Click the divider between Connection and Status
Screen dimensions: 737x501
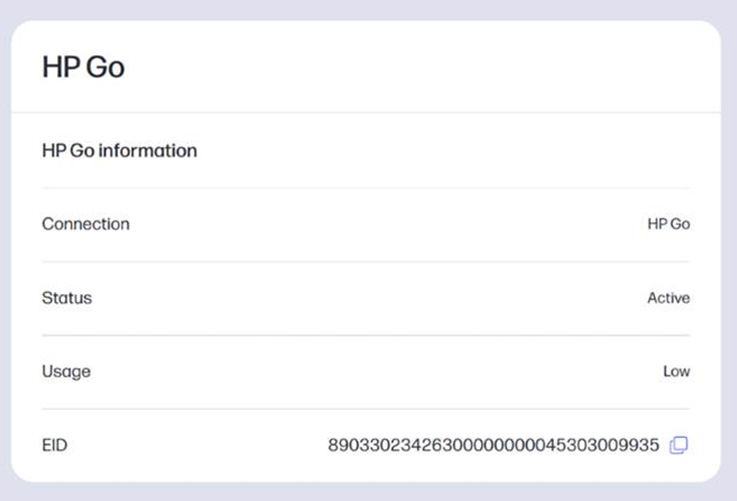tap(366, 262)
